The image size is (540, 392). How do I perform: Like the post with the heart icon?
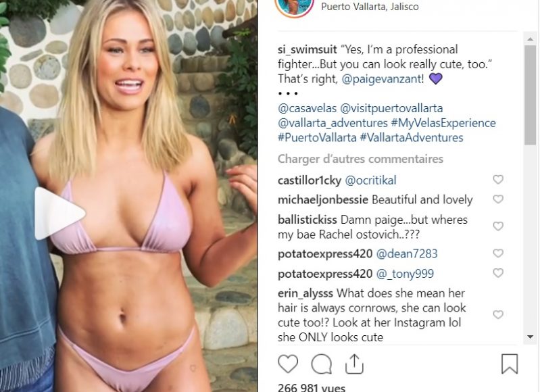[x=288, y=364]
